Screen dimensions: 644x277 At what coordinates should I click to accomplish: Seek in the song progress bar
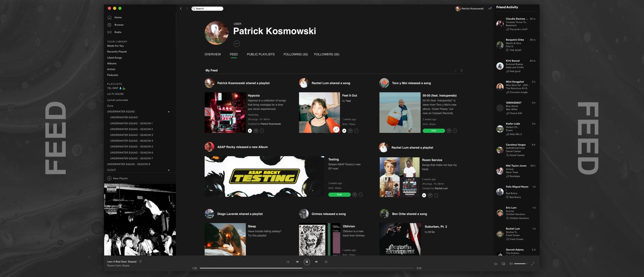tap(307, 268)
